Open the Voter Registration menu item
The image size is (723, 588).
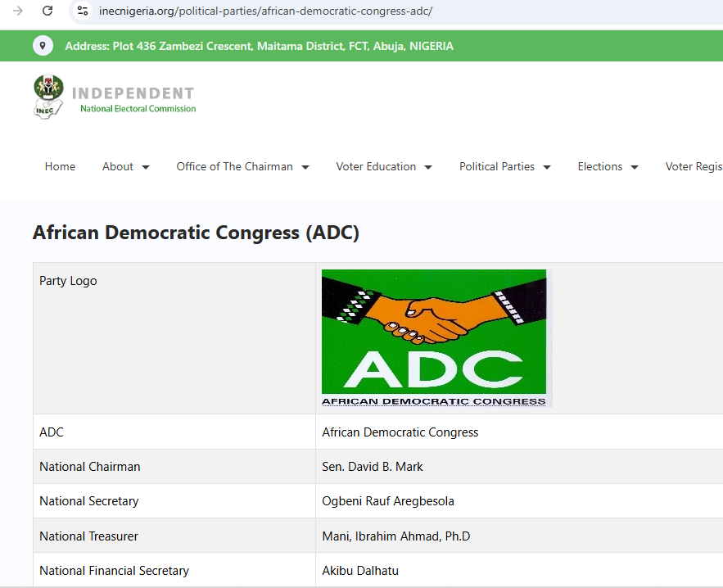694,166
